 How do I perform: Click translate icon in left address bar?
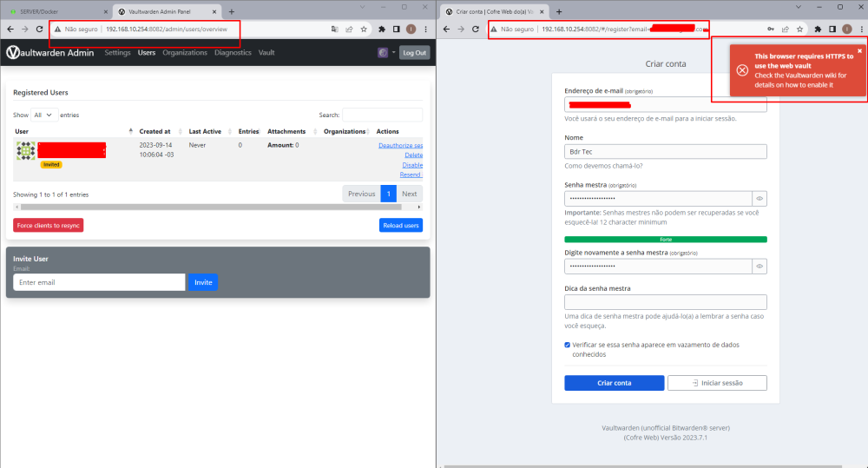pyautogui.click(x=334, y=29)
